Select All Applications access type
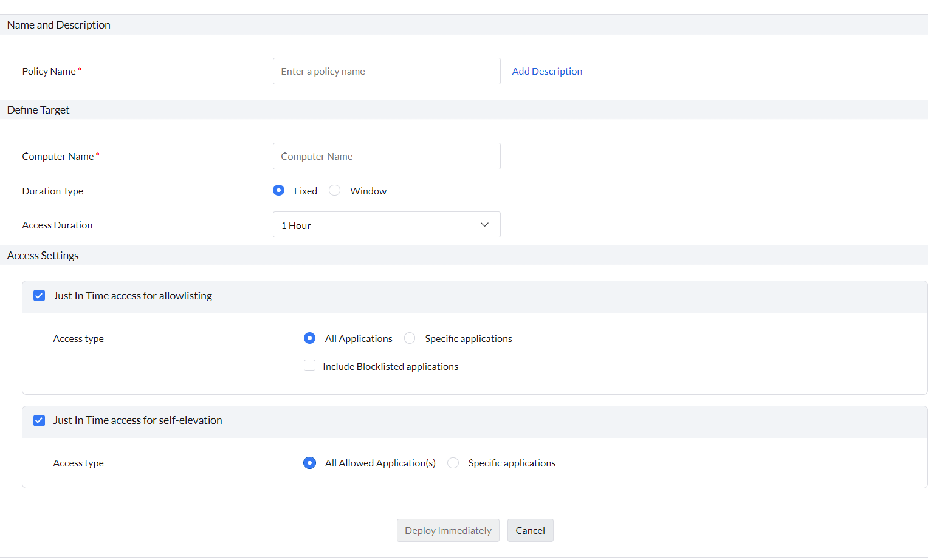Viewport: 928px width, 560px height. pyautogui.click(x=310, y=338)
